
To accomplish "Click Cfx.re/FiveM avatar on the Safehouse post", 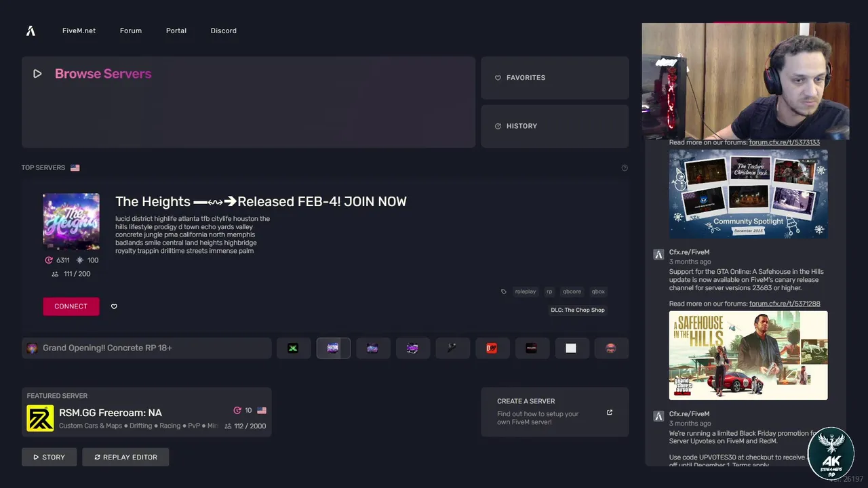I will pyautogui.click(x=658, y=254).
